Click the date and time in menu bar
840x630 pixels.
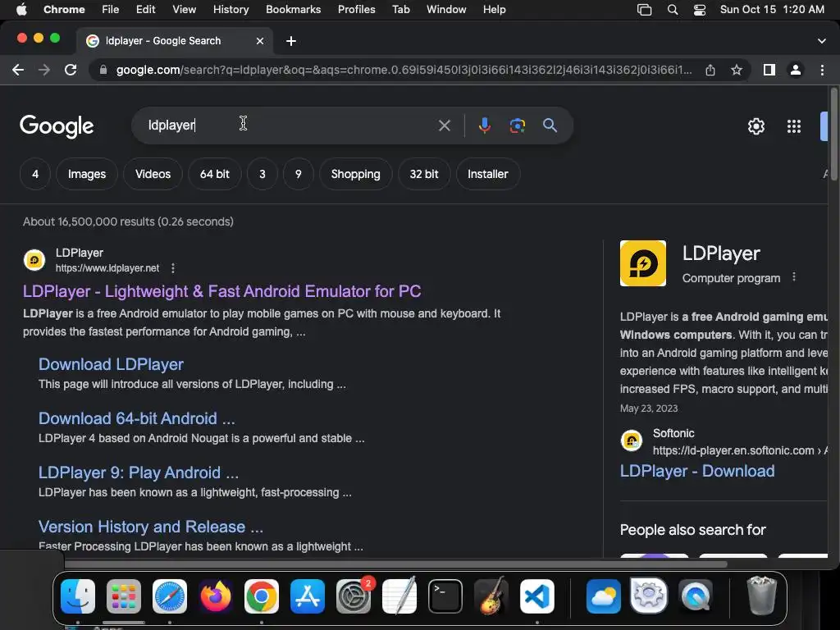click(x=772, y=10)
